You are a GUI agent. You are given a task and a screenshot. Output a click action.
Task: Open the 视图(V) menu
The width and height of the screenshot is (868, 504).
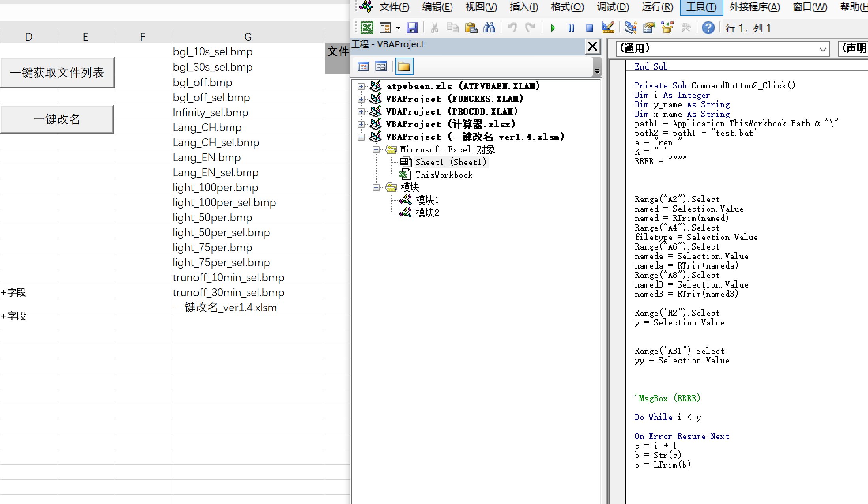point(481,7)
